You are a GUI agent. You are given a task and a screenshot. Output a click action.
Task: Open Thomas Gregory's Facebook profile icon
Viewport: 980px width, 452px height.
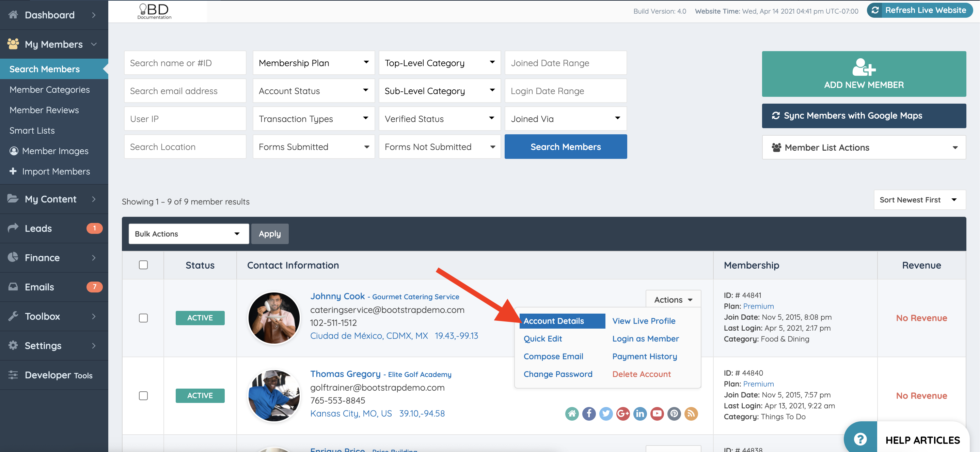coord(589,413)
